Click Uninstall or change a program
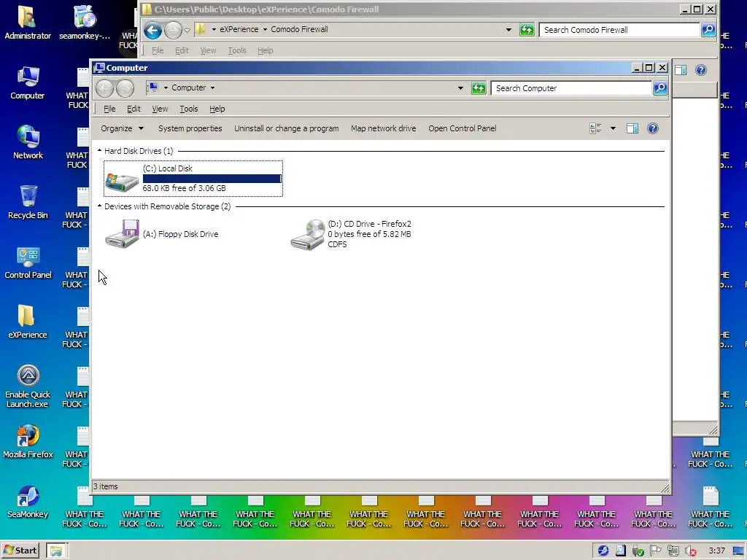Image resolution: width=747 pixels, height=560 pixels. pyautogui.click(x=286, y=128)
